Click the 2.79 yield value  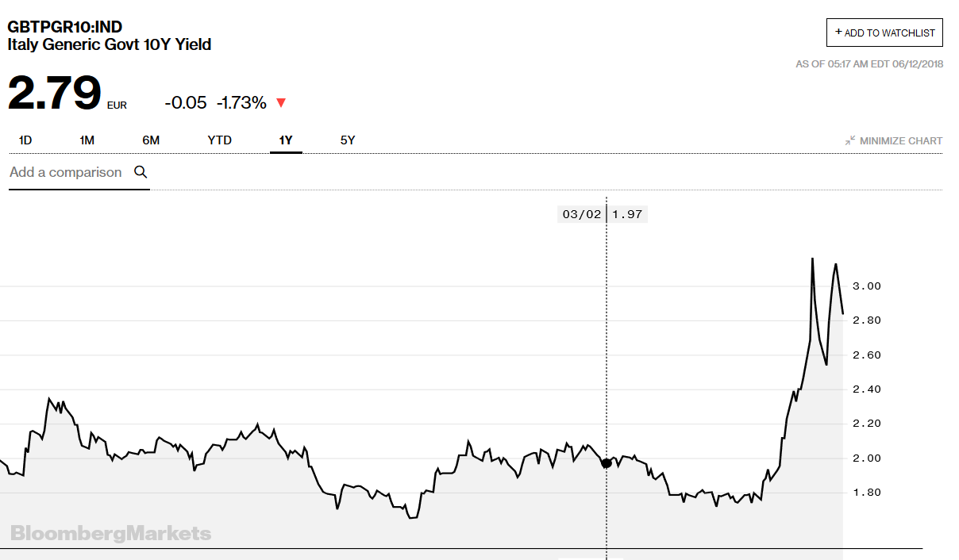pos(55,92)
